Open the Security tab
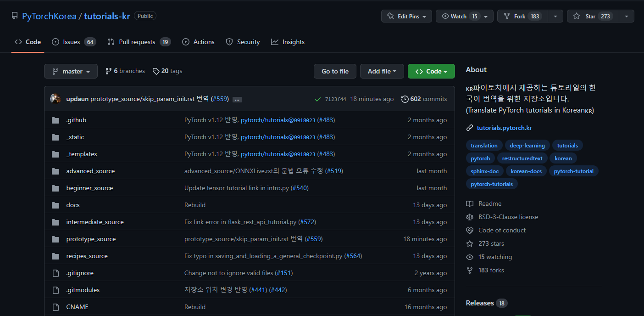This screenshot has height=316, width=644. 243,42
